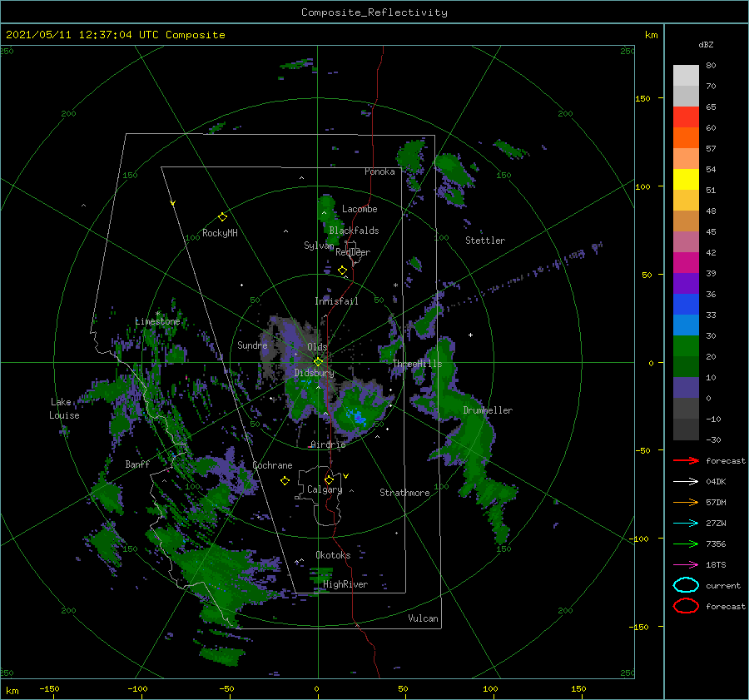Click the Strathmore label
The image size is (749, 700).
(x=404, y=493)
